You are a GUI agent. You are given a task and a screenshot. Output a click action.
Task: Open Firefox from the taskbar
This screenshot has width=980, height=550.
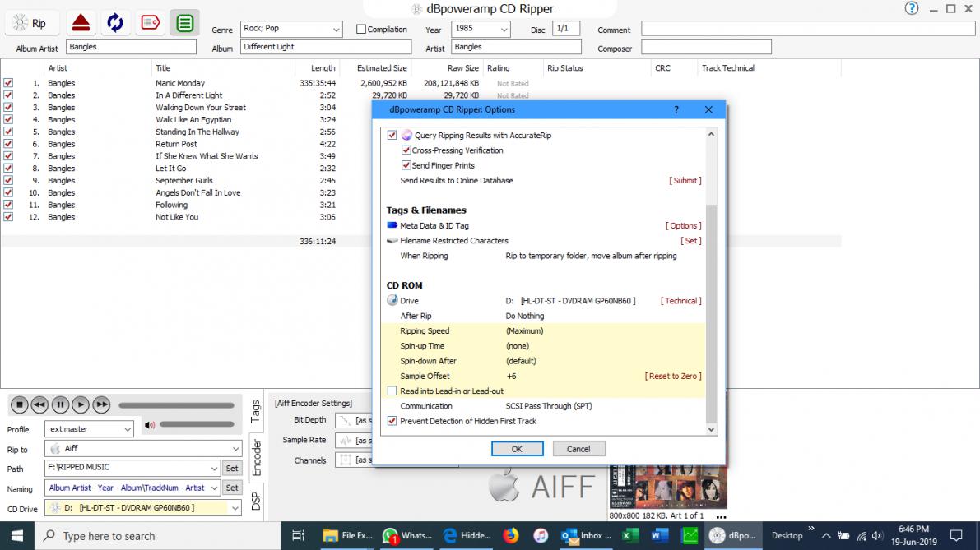coord(511,535)
